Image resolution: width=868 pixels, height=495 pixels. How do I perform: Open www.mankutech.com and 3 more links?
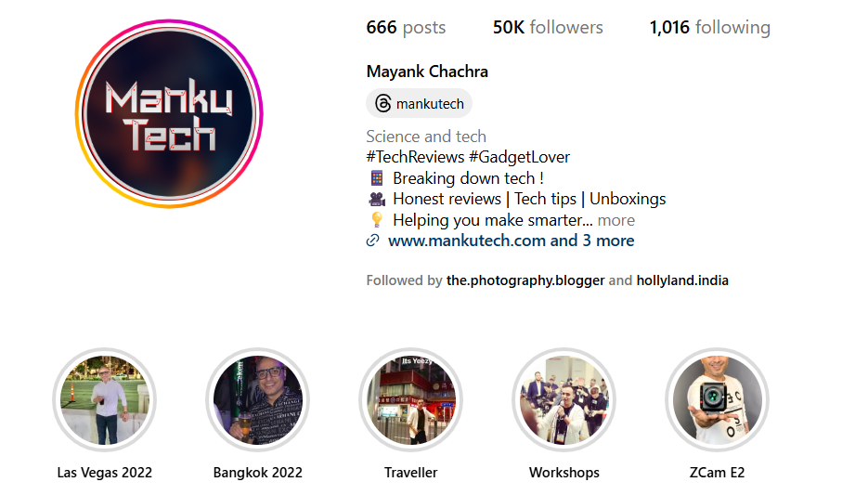pyautogui.click(x=511, y=241)
